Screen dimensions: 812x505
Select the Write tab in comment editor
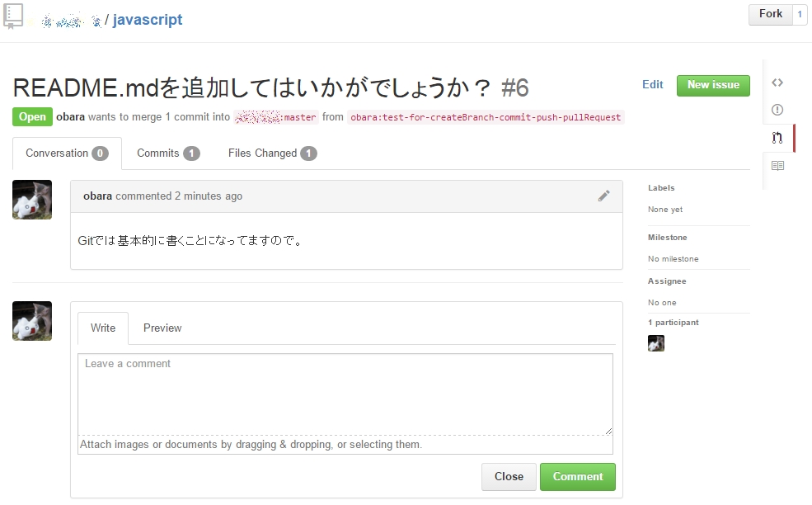click(103, 328)
